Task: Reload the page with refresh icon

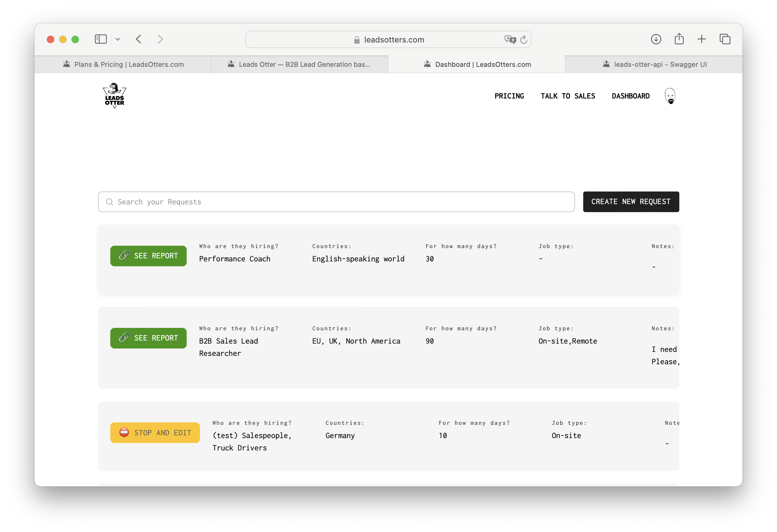Action: (x=524, y=39)
